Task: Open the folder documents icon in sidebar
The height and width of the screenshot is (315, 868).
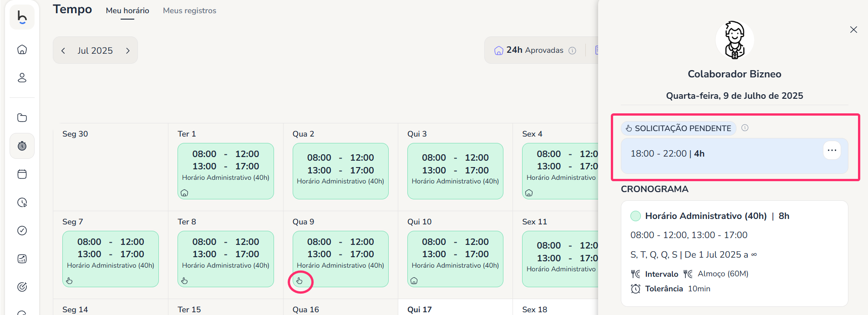Action: [x=22, y=118]
